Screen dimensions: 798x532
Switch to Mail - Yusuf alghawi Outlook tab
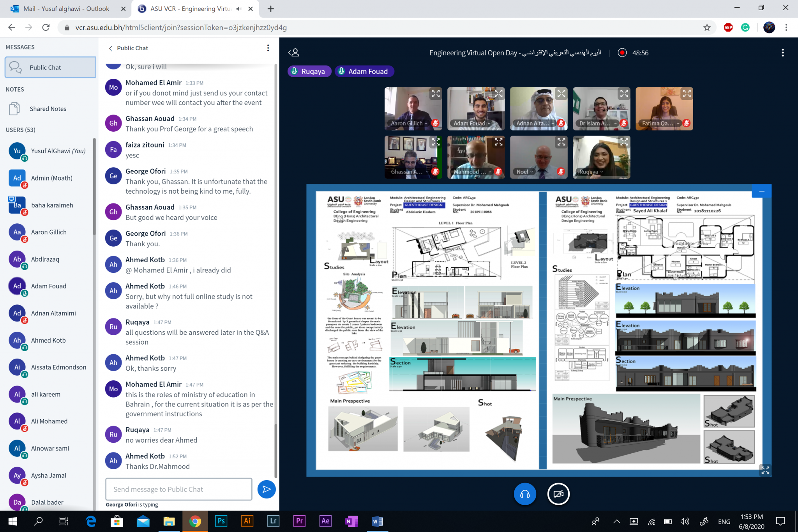66,9
